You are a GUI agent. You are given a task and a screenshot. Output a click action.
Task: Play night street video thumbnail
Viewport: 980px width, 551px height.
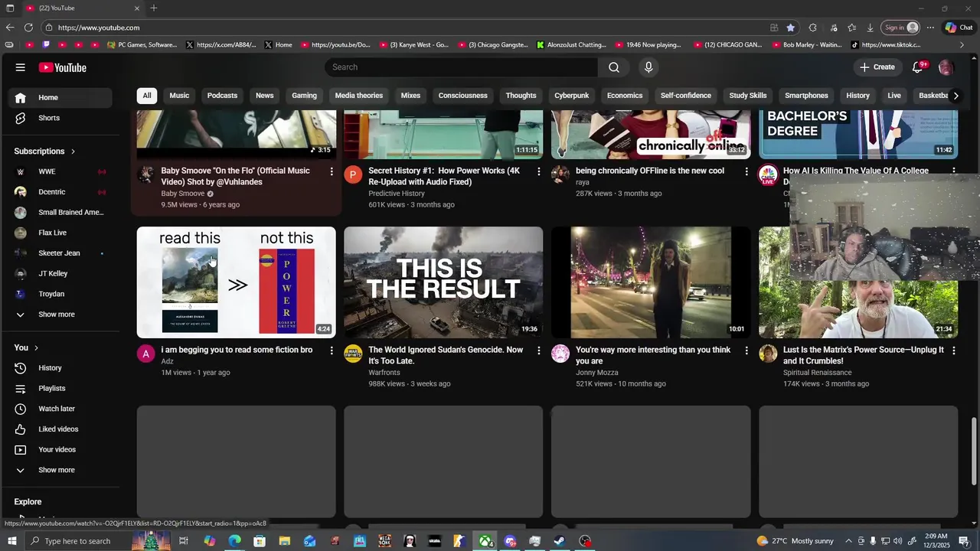[651, 282]
